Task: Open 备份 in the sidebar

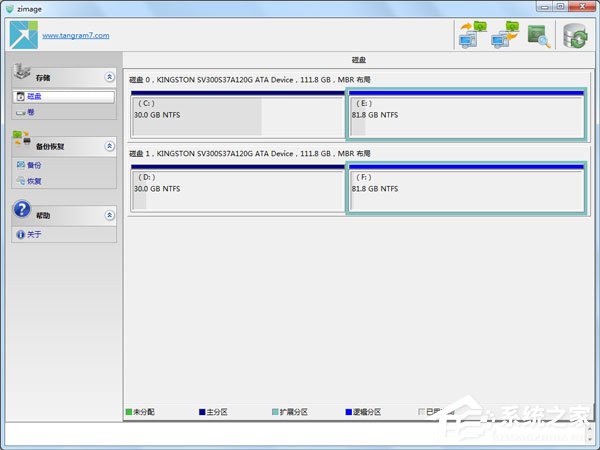Action: [x=34, y=165]
